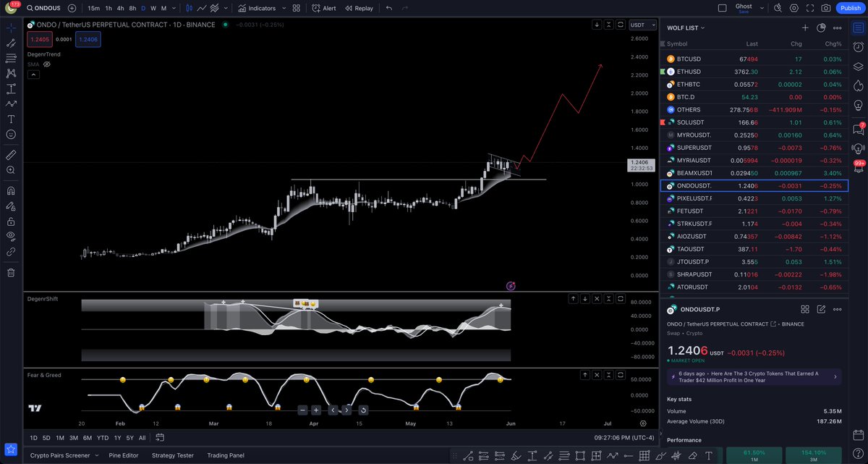The width and height of the screenshot is (868, 464).
Task: Click the blue buy price 1.2406 button
Action: [x=88, y=39]
